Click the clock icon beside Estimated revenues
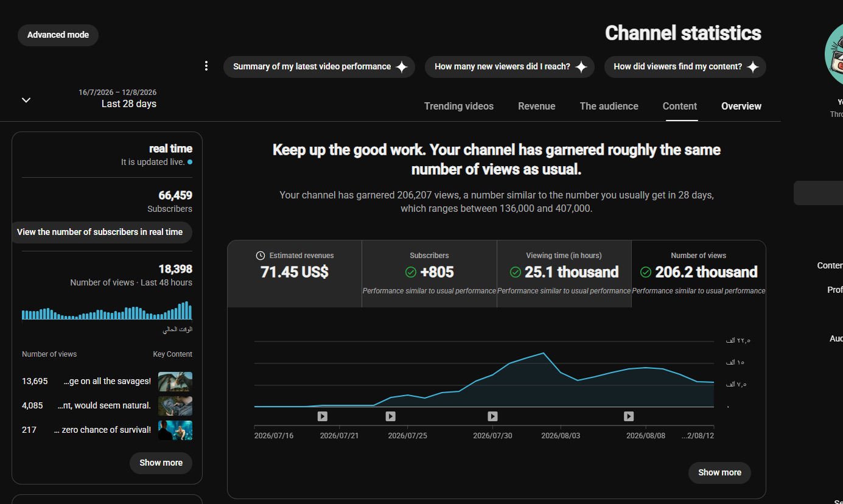Viewport: 843px width, 504px height. (x=261, y=256)
